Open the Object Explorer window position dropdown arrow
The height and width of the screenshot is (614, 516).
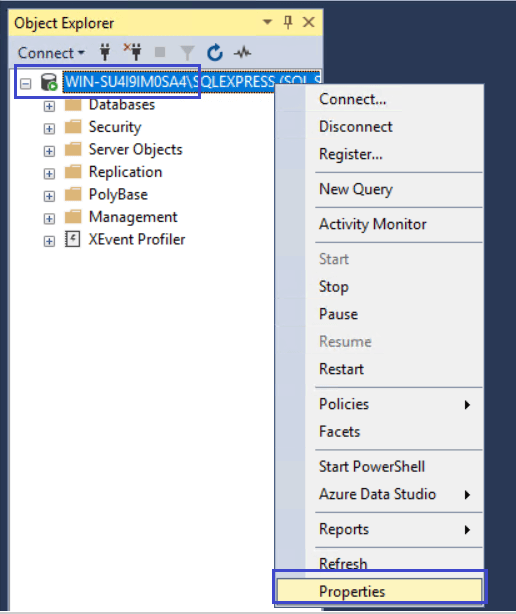[x=267, y=22]
